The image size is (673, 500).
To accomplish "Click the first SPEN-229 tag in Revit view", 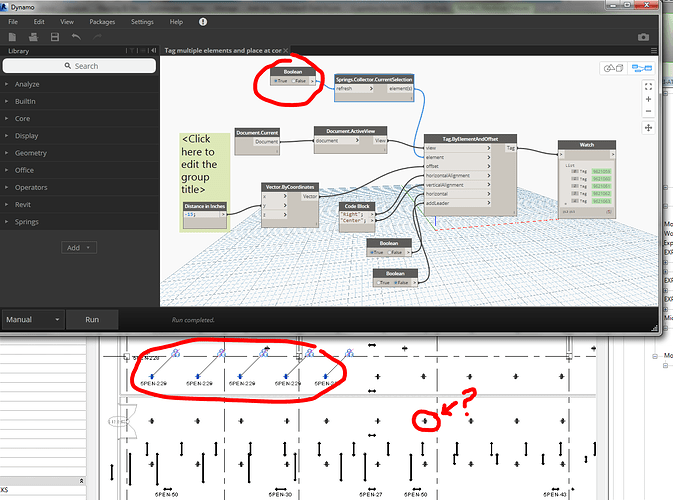I will click(154, 383).
